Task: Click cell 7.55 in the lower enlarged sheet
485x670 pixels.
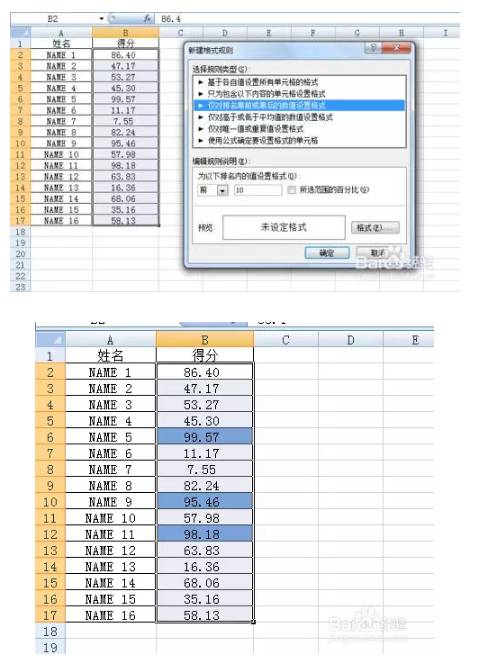Action: pos(205,470)
